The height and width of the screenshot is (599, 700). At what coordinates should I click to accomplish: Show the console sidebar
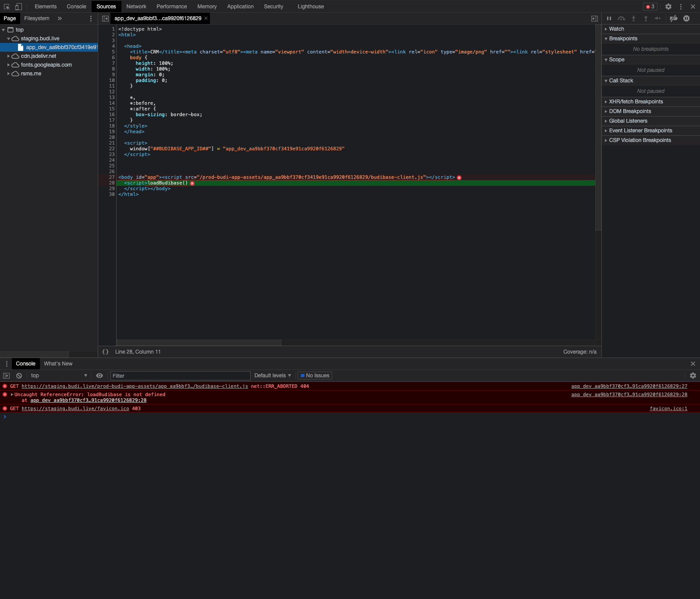point(6,376)
